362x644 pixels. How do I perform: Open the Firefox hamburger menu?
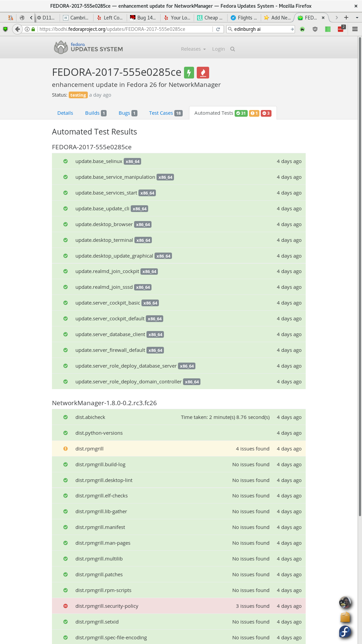[355, 29]
